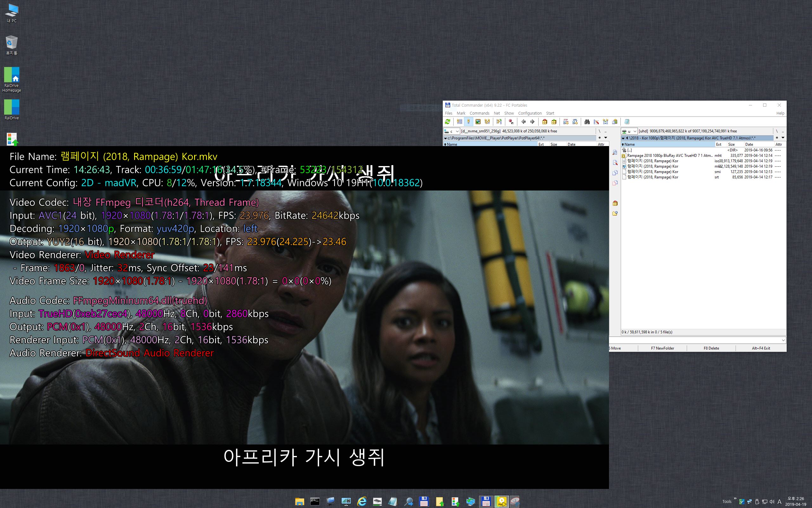This screenshot has width=812, height=508.
Task: Open the Net menu
Action: click(497, 113)
